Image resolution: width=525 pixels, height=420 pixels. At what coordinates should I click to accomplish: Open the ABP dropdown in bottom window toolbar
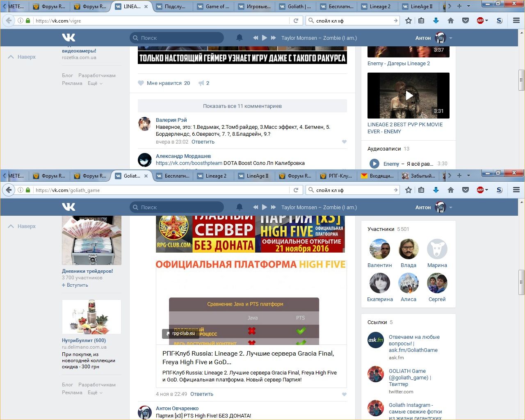[486, 190]
